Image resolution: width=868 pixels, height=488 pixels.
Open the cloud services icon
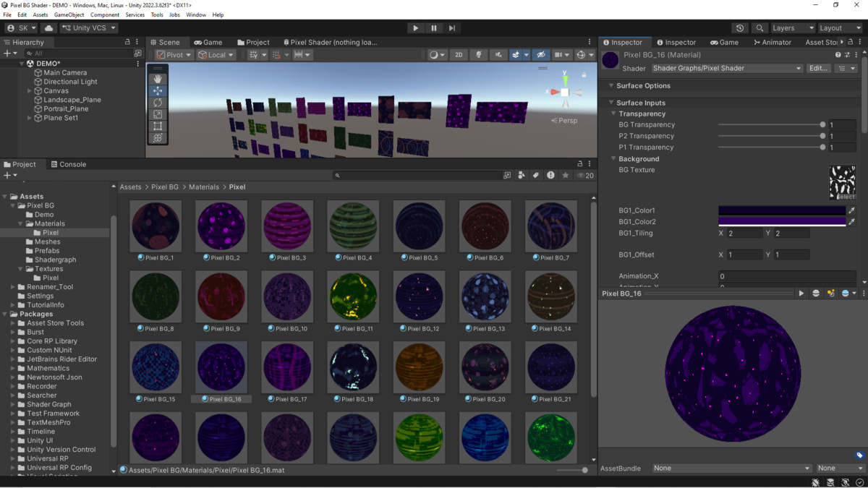48,28
